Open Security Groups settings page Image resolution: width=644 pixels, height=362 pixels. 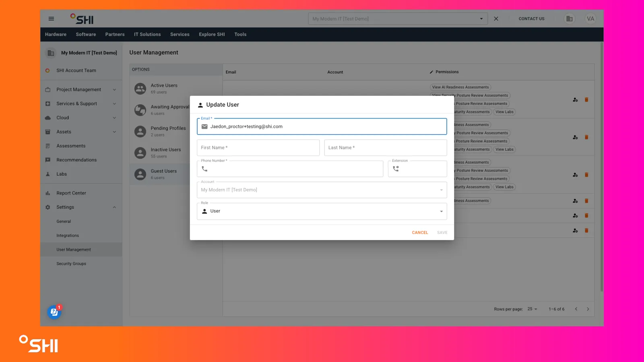point(71,263)
